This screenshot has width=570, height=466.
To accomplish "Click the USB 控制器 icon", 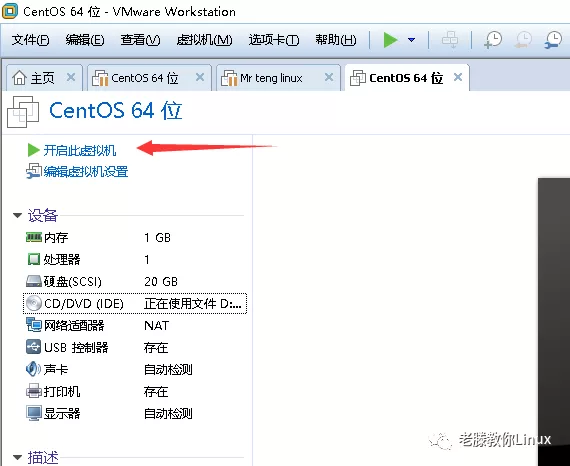I will (33, 347).
